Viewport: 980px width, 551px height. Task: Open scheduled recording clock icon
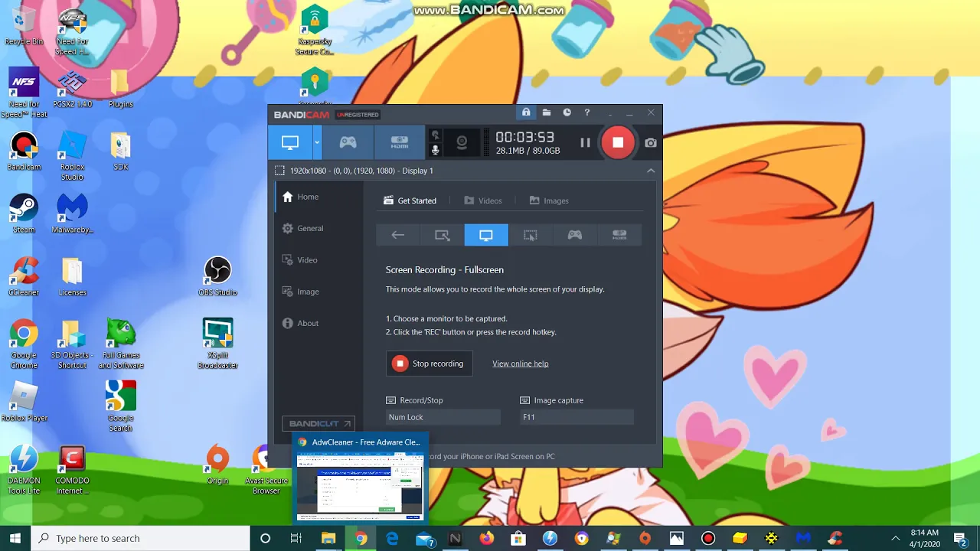[567, 112]
